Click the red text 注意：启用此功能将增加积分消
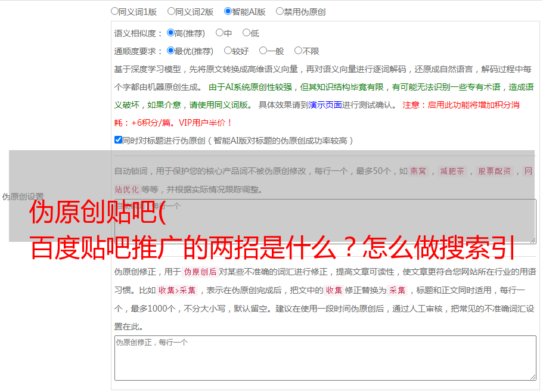Viewport: 543px width, 392px height. tap(461, 105)
